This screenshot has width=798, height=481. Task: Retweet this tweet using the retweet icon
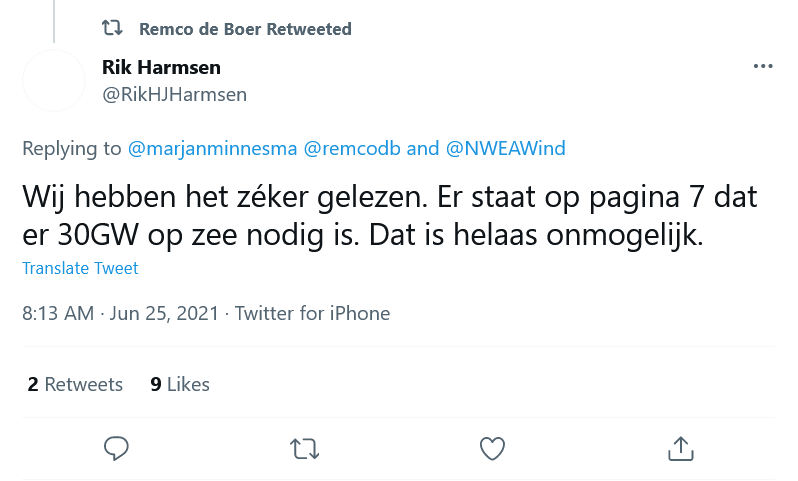click(304, 448)
